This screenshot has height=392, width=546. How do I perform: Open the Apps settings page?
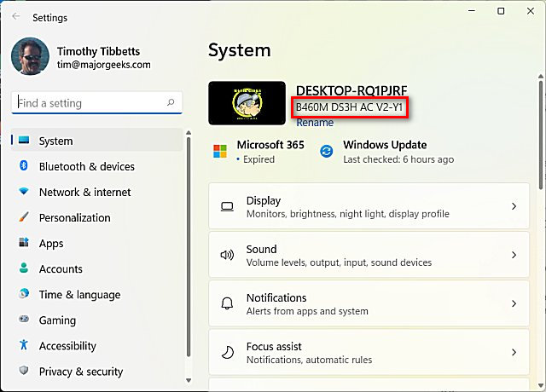96,243
